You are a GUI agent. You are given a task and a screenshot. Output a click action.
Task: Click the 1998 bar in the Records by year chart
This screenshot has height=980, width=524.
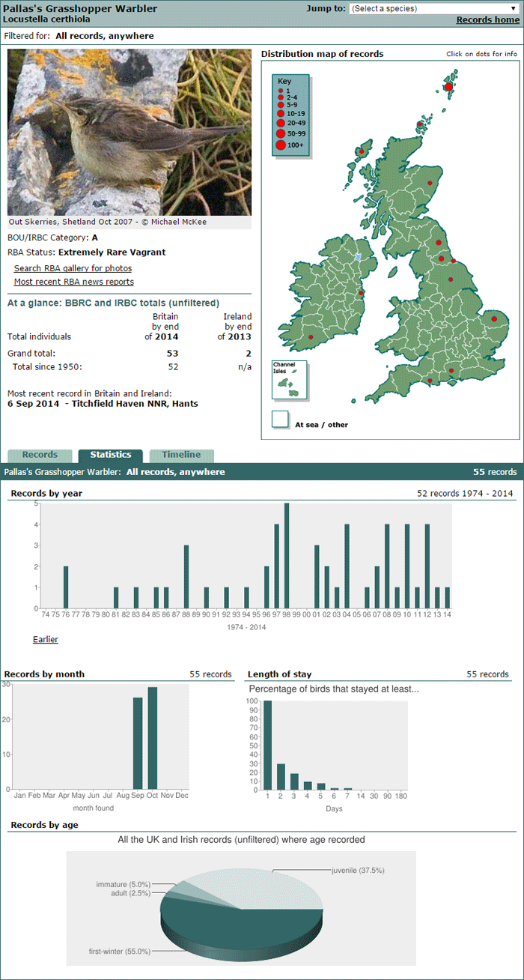287,555
